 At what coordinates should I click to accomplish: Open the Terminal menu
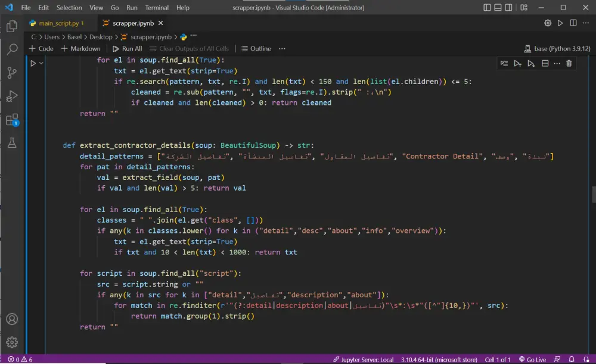point(157,8)
